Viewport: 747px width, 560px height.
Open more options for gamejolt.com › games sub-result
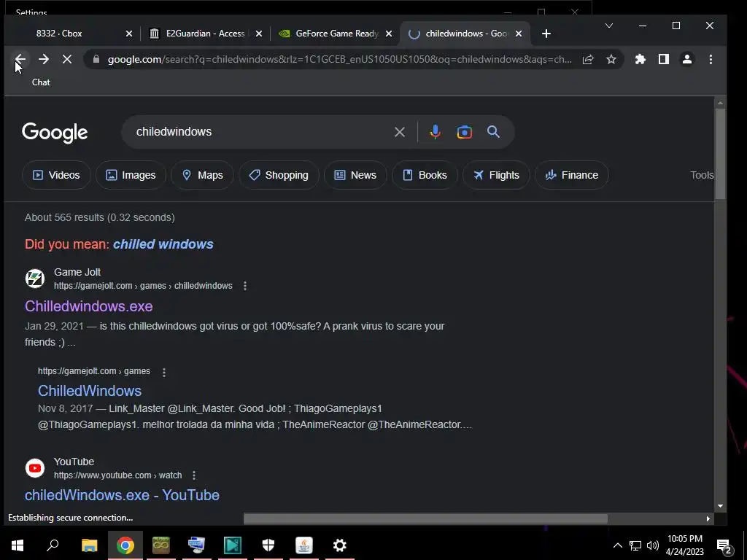(164, 372)
